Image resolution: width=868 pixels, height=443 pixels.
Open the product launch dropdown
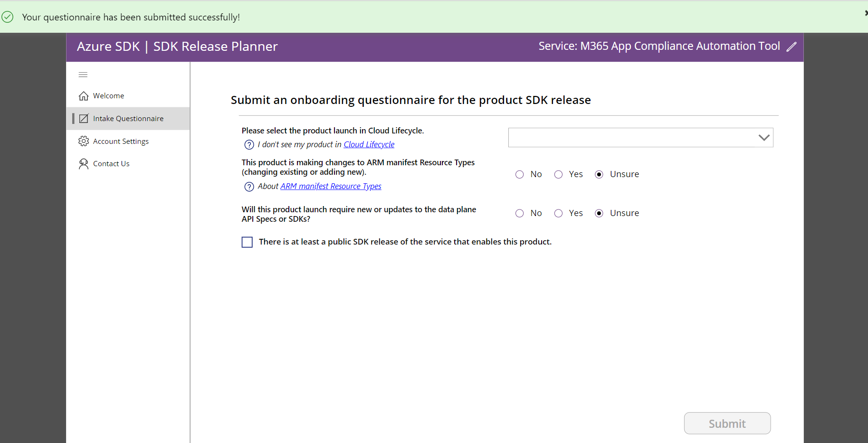[x=640, y=137]
